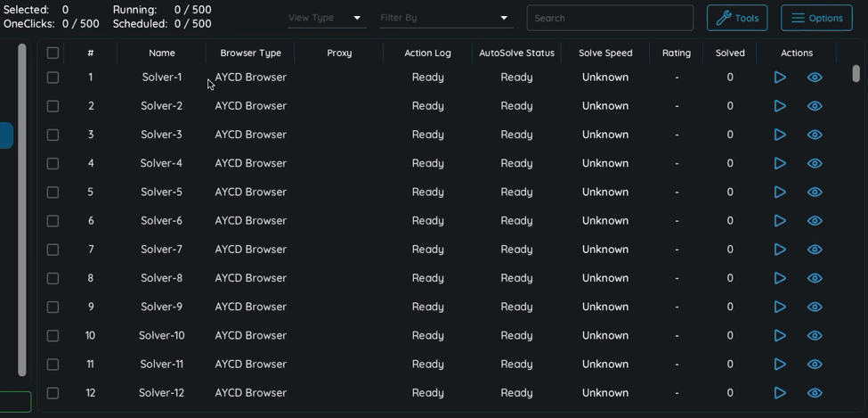Open the Tools menu button

point(736,18)
